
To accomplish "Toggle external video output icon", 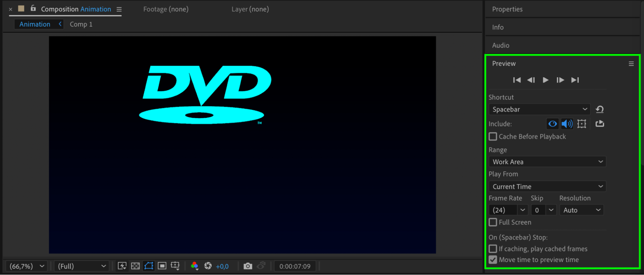I will (600, 124).
